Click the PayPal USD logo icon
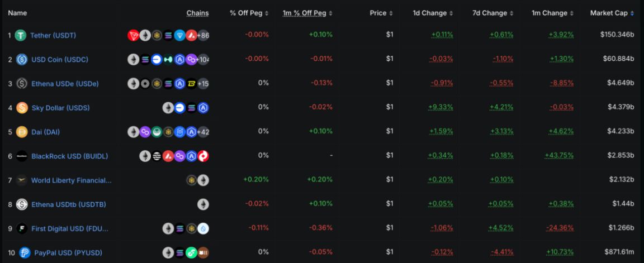 point(25,253)
